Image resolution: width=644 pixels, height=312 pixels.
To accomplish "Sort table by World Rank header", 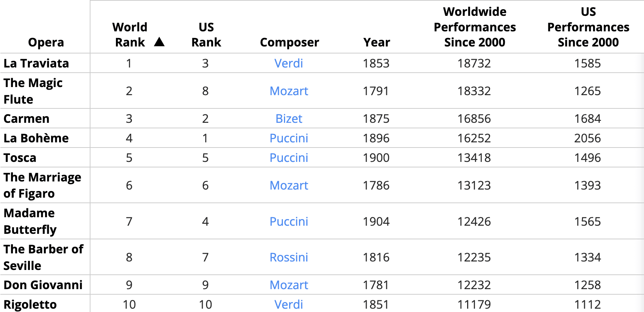I will click(x=130, y=35).
